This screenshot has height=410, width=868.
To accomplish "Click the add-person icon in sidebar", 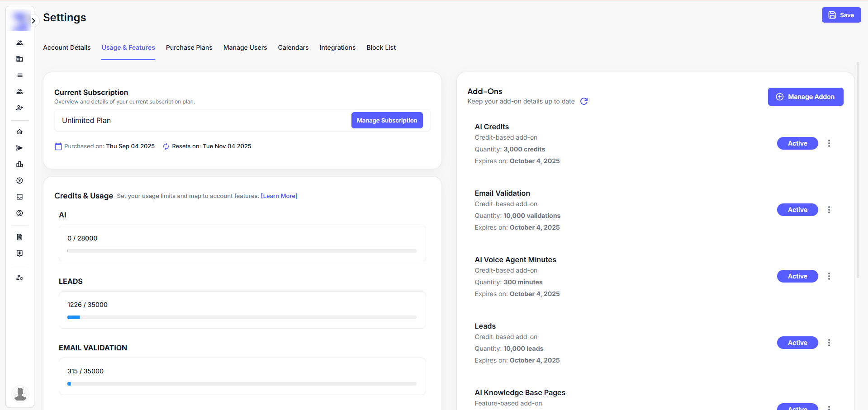I will [19, 108].
